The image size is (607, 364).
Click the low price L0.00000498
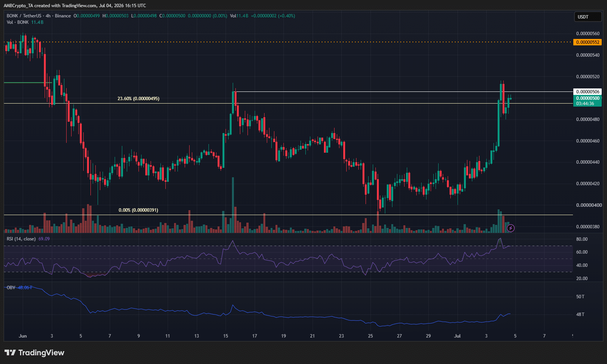(x=144, y=16)
